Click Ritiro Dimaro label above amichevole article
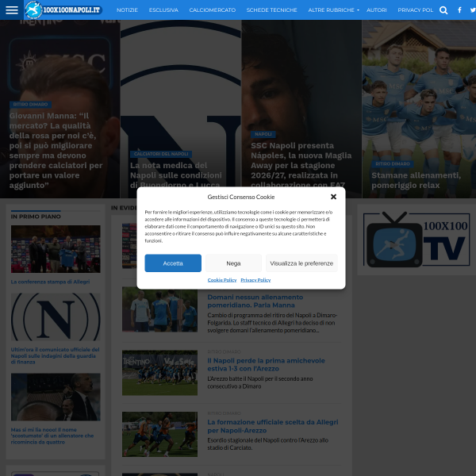Viewport: 476px width, 476px height. [224, 351]
